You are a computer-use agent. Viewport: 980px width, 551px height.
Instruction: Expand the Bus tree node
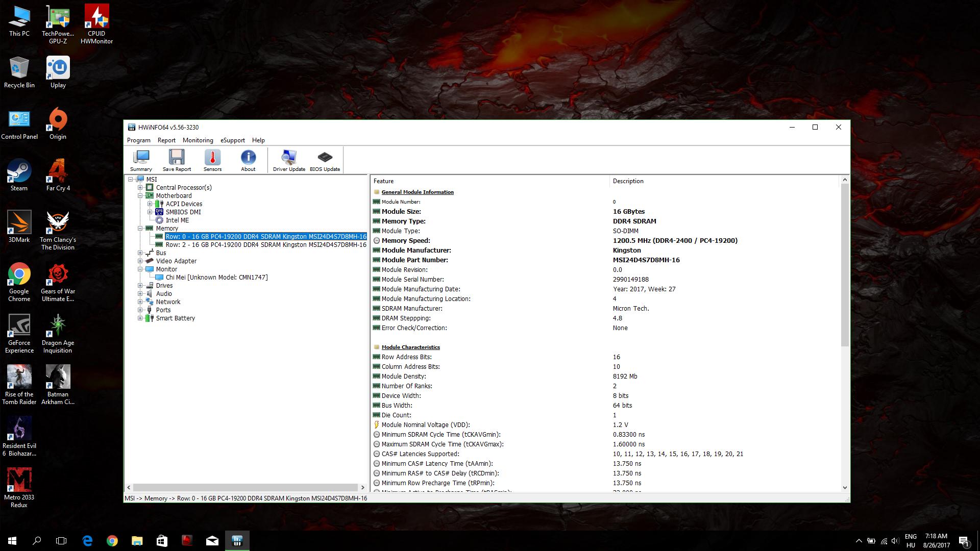140,253
